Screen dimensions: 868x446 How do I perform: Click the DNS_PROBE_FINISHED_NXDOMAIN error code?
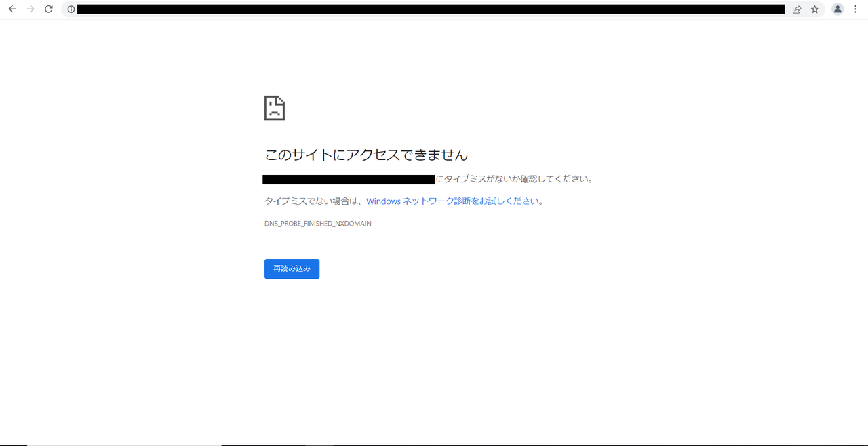(317, 224)
